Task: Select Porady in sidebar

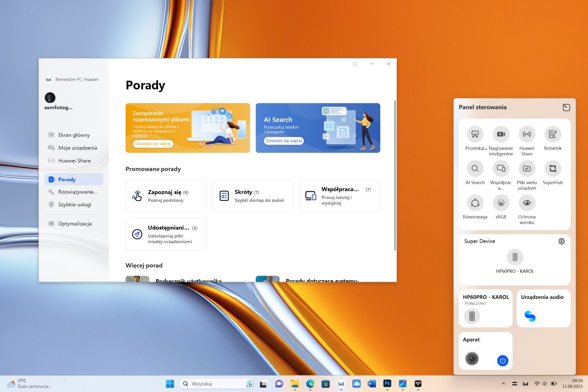Action: pyautogui.click(x=74, y=179)
